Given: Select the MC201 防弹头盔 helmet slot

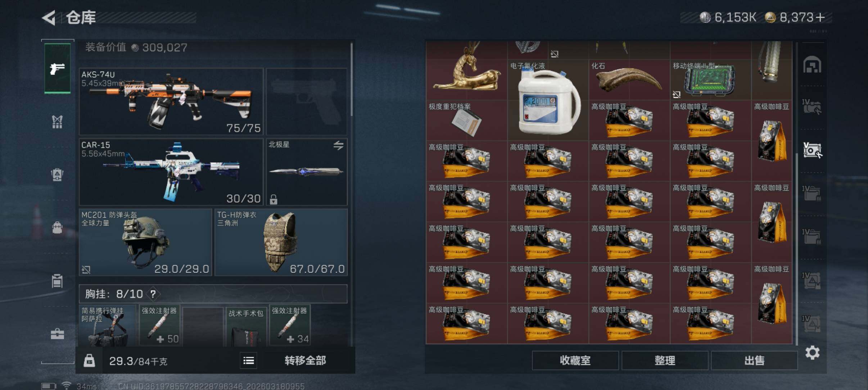Looking at the screenshot, I should 145,242.
